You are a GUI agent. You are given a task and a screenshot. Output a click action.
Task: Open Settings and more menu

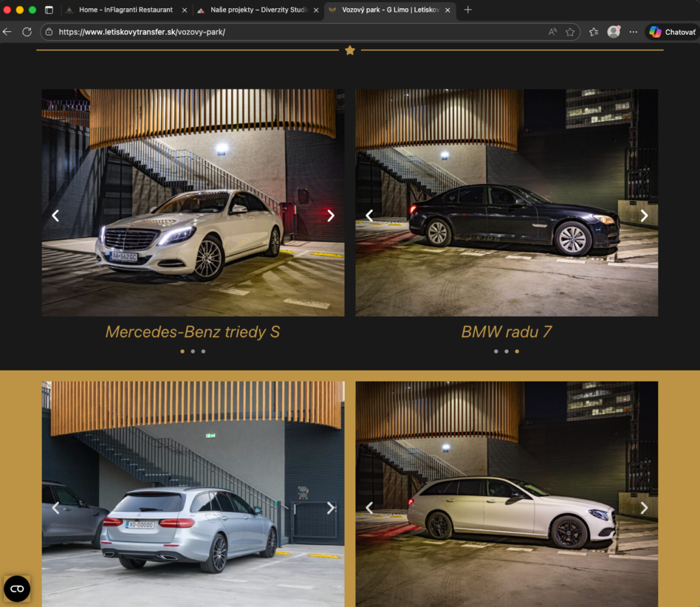633,31
